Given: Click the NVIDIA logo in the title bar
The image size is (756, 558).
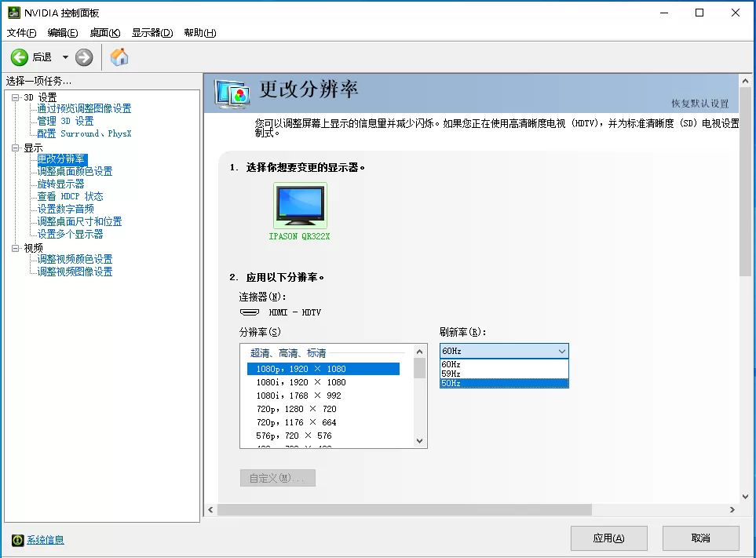Looking at the screenshot, I should (x=13, y=13).
